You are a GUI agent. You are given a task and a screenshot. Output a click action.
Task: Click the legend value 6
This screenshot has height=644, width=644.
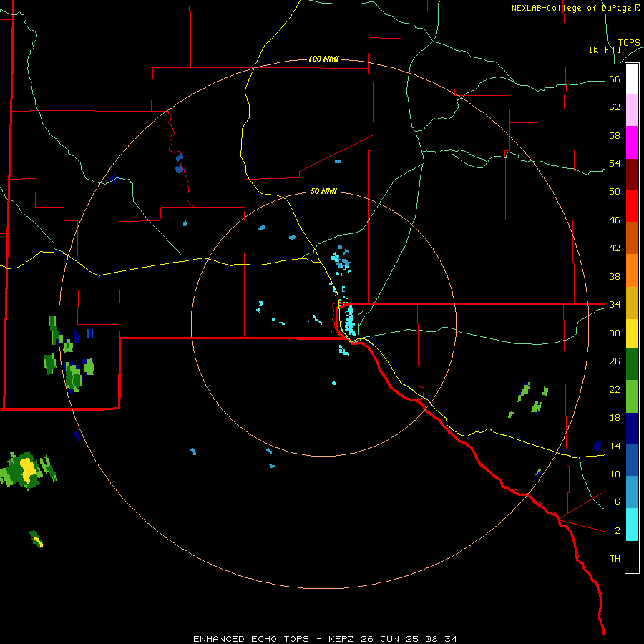point(617,502)
